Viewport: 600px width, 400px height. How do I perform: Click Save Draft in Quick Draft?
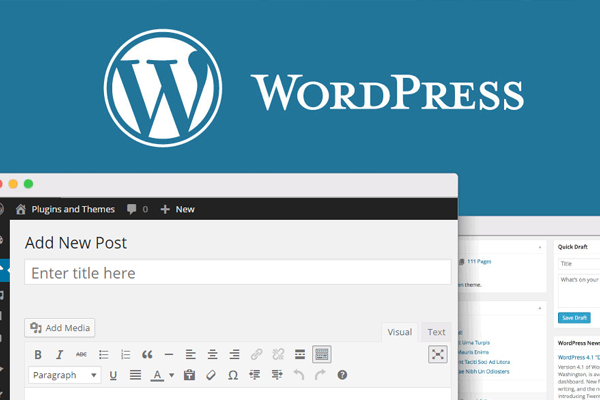(x=574, y=318)
